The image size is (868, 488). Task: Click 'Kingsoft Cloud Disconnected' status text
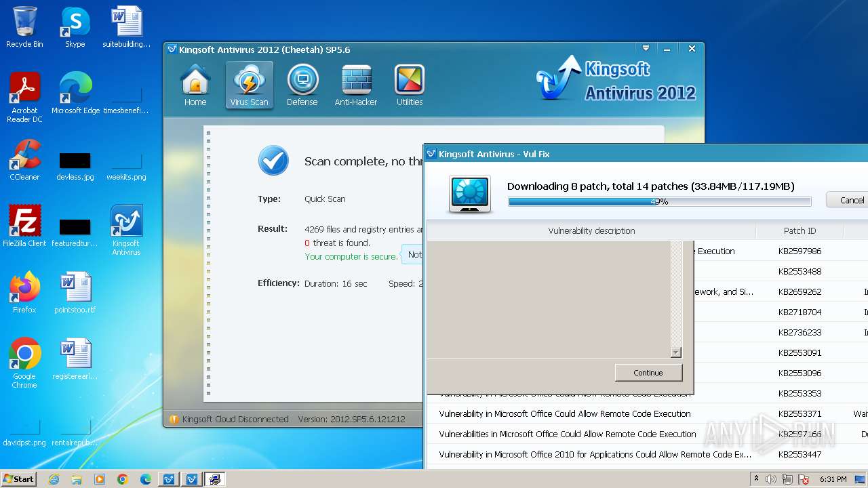coord(235,419)
